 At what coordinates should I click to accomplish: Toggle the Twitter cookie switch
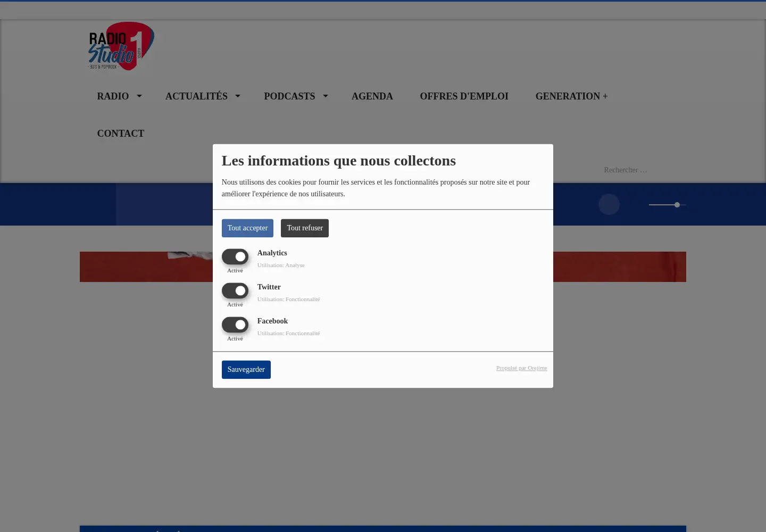pyautogui.click(x=235, y=290)
